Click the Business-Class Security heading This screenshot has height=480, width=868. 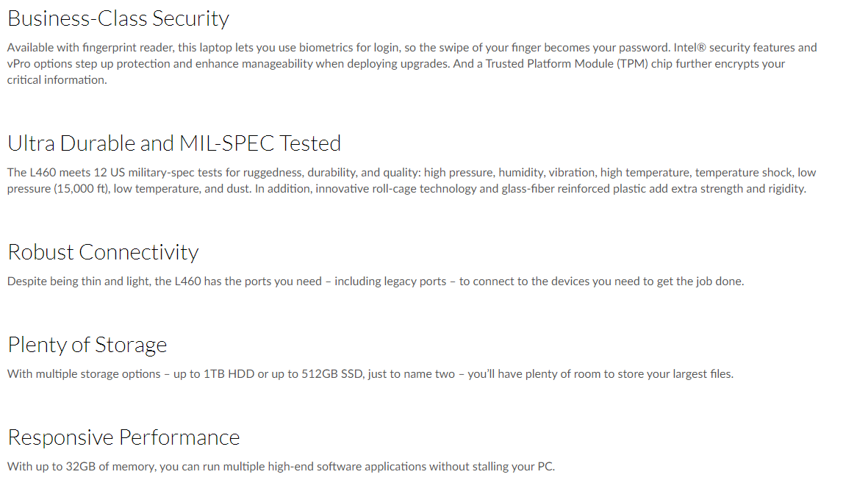(x=118, y=18)
